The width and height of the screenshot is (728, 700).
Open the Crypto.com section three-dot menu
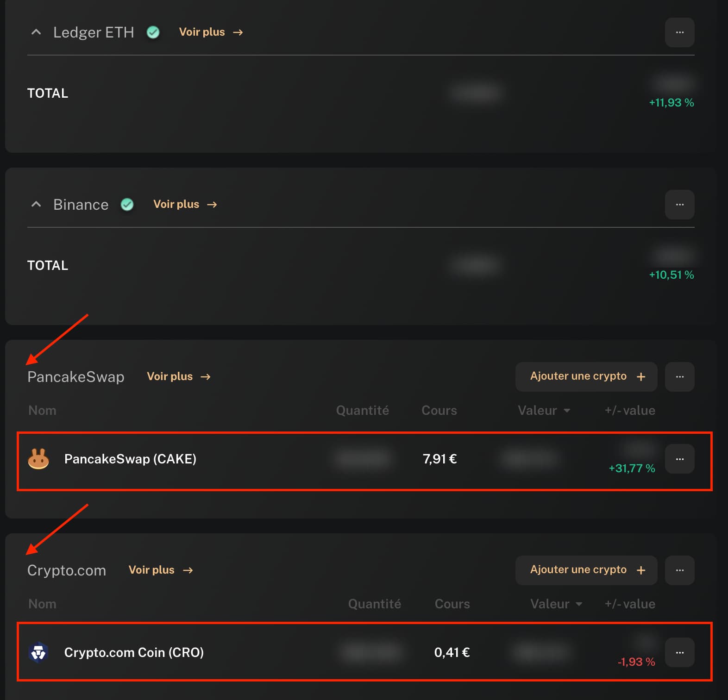point(679,570)
